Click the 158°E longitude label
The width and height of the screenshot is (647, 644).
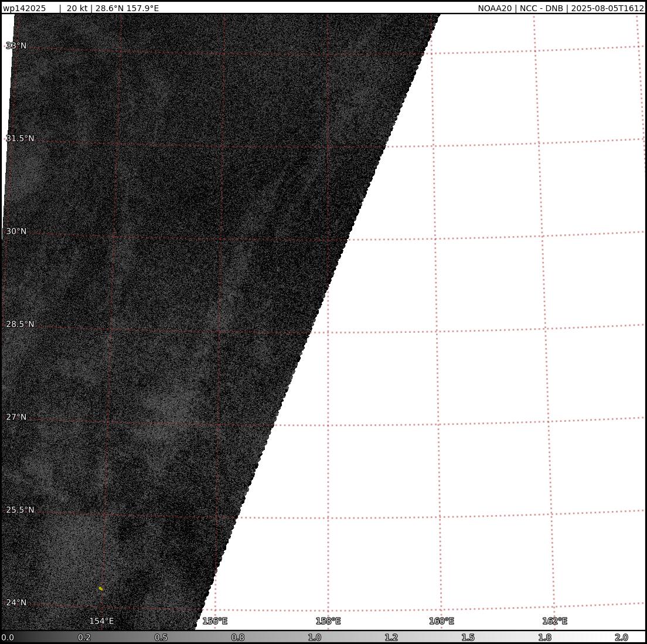pyautogui.click(x=328, y=621)
